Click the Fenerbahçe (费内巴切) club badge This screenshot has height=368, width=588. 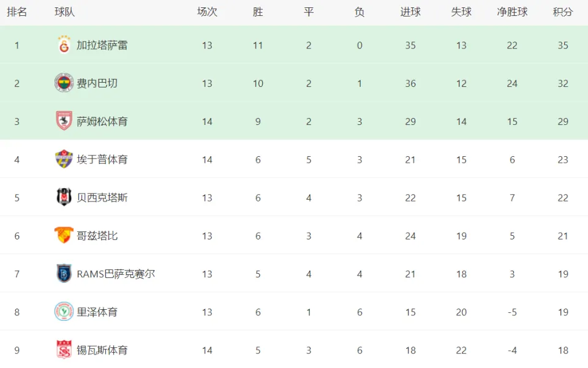(64, 83)
